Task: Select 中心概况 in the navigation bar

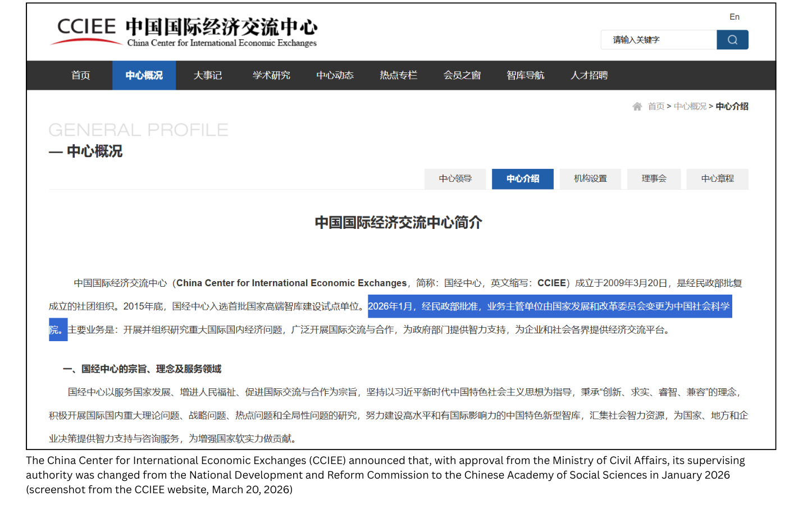Action: (144, 75)
